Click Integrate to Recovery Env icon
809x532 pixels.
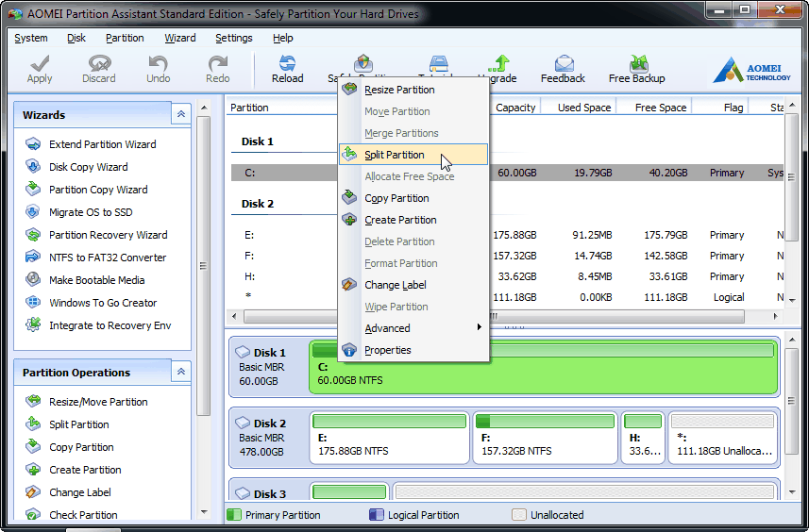coord(33,324)
